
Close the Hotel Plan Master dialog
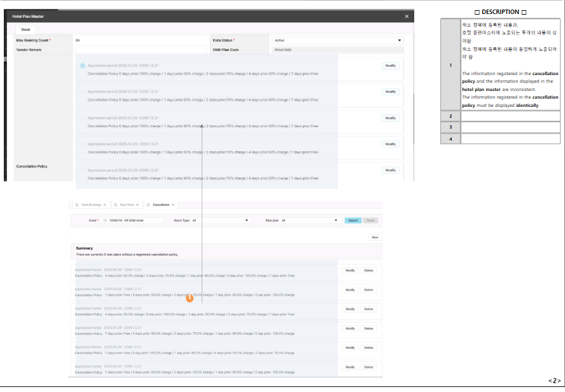(x=407, y=16)
